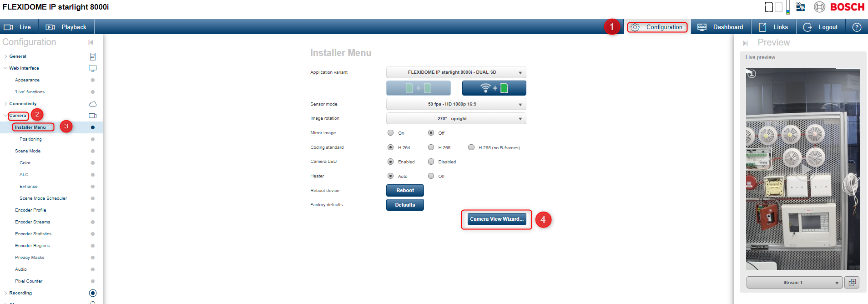
Task: Click the Web Interface monitor icon
Action: pyautogui.click(x=93, y=68)
